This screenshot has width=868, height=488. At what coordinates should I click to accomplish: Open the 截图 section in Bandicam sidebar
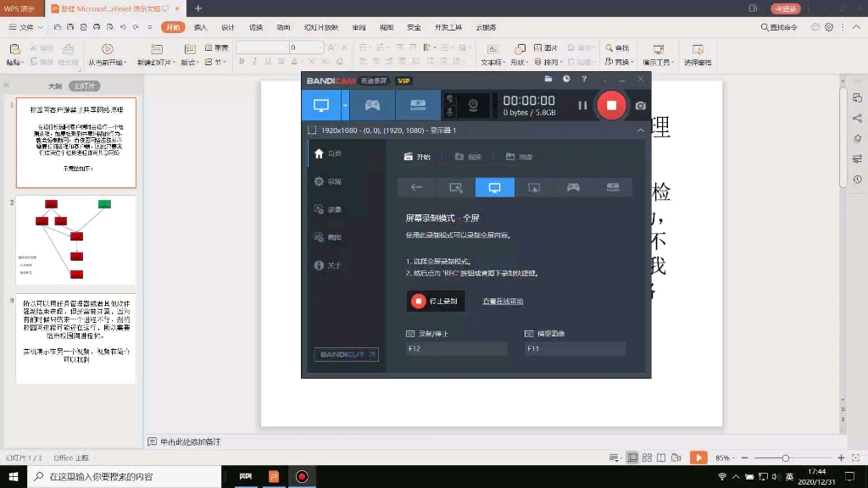point(329,237)
